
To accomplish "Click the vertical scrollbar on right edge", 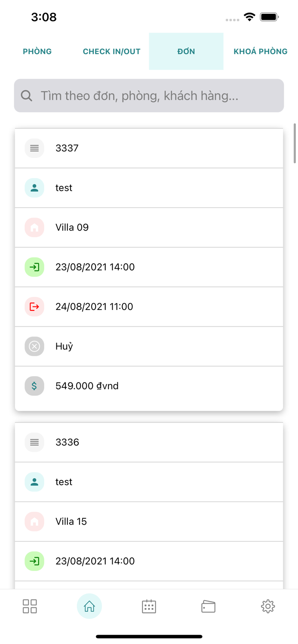I will point(295,144).
